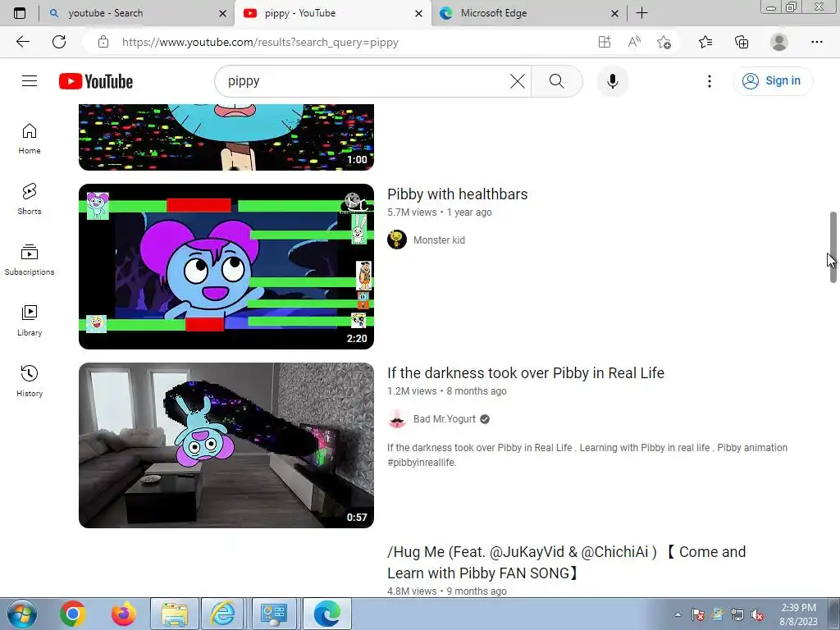Add this page to favorites
This screenshot has height=630, width=840.
[664, 42]
